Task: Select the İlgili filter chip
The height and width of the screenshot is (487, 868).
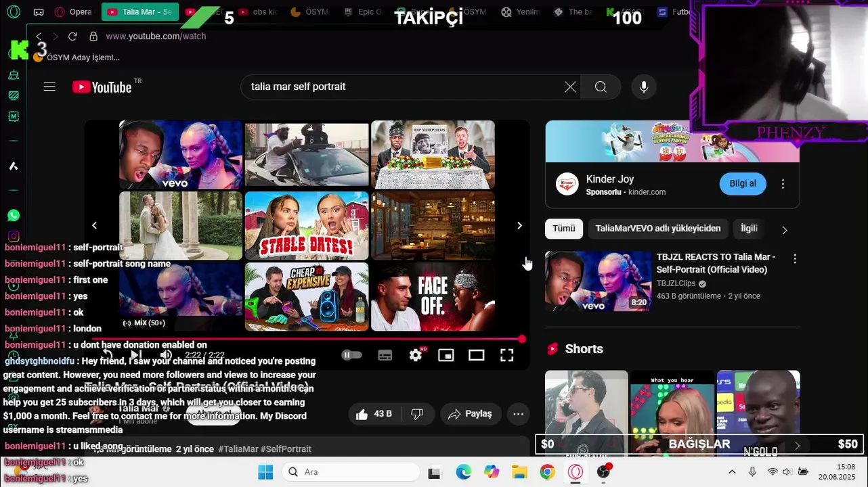Action: point(749,229)
